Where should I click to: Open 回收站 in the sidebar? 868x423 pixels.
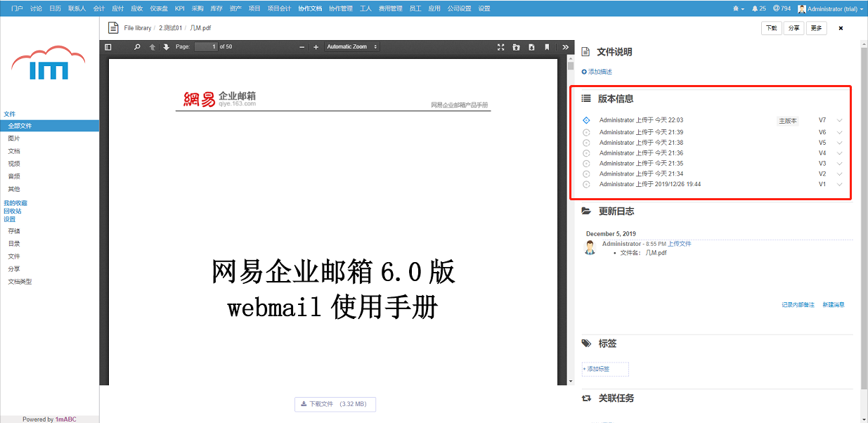(x=13, y=211)
